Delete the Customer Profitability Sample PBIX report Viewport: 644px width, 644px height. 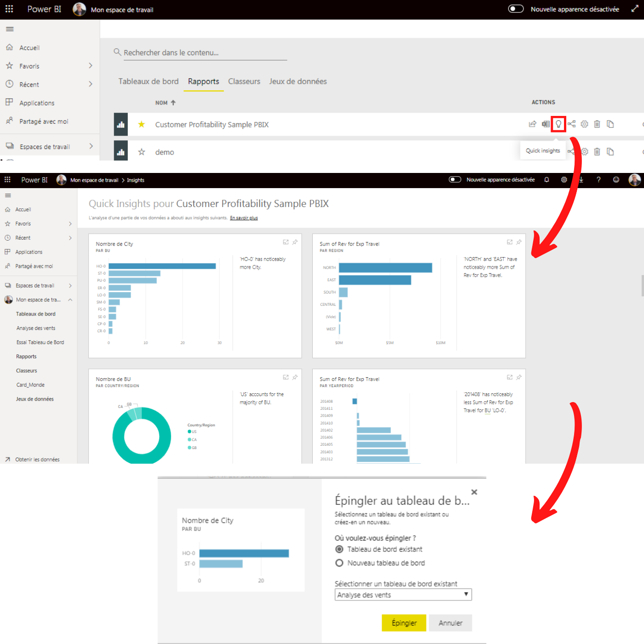[x=597, y=124]
